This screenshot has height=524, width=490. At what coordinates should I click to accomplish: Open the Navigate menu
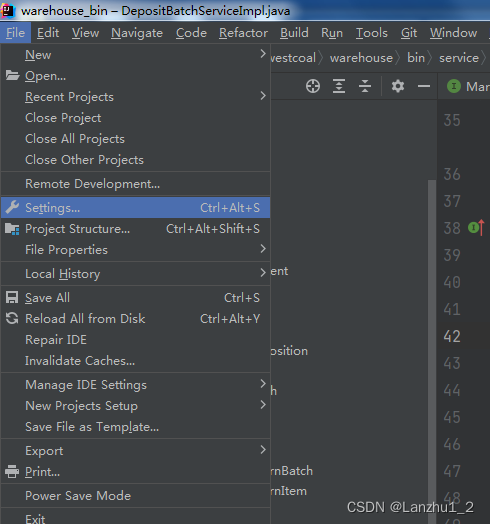(x=137, y=33)
